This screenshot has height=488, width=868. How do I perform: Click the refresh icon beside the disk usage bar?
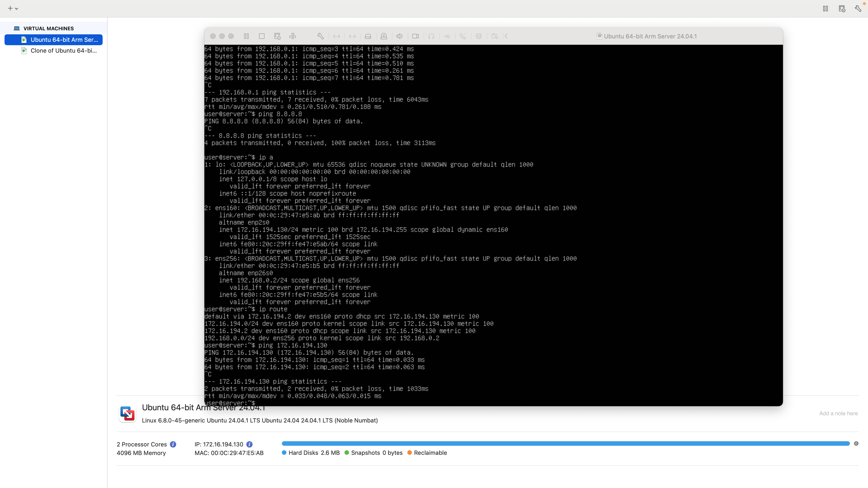pos(856,443)
